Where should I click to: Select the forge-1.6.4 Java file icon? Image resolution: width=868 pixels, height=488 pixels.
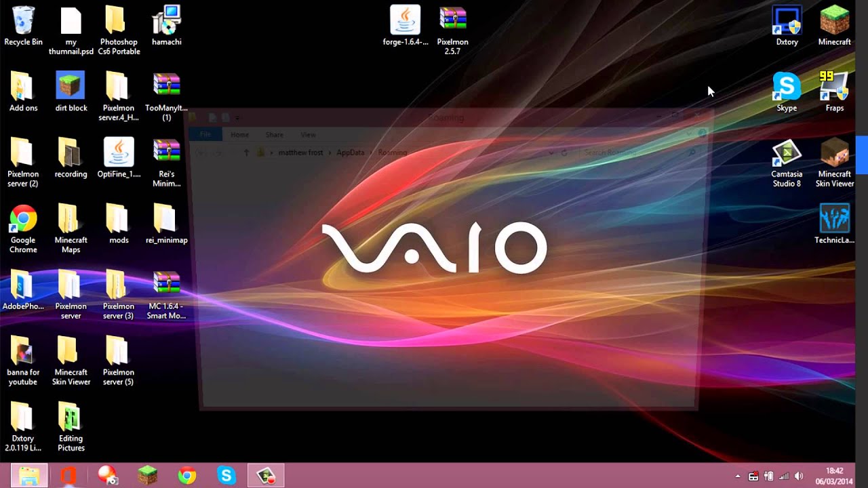[406, 26]
